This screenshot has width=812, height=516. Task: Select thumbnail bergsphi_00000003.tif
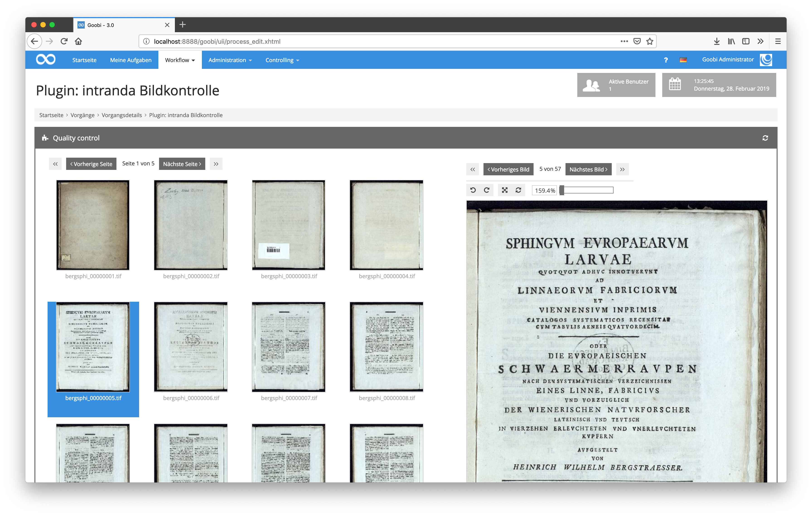pos(288,225)
